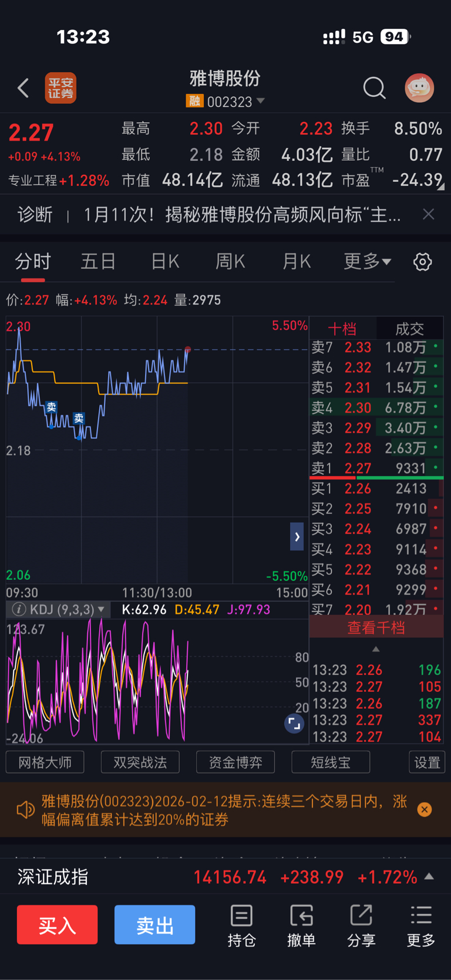Screen dimensions: 451x980
Task: Expand the stock code 002323 dropdown arrow
Action: (x=261, y=101)
